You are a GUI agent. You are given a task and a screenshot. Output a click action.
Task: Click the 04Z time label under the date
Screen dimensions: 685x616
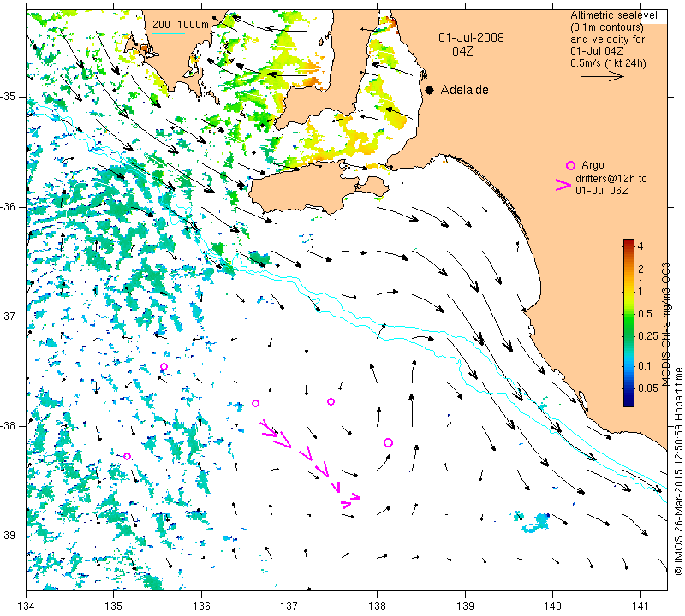(x=462, y=51)
